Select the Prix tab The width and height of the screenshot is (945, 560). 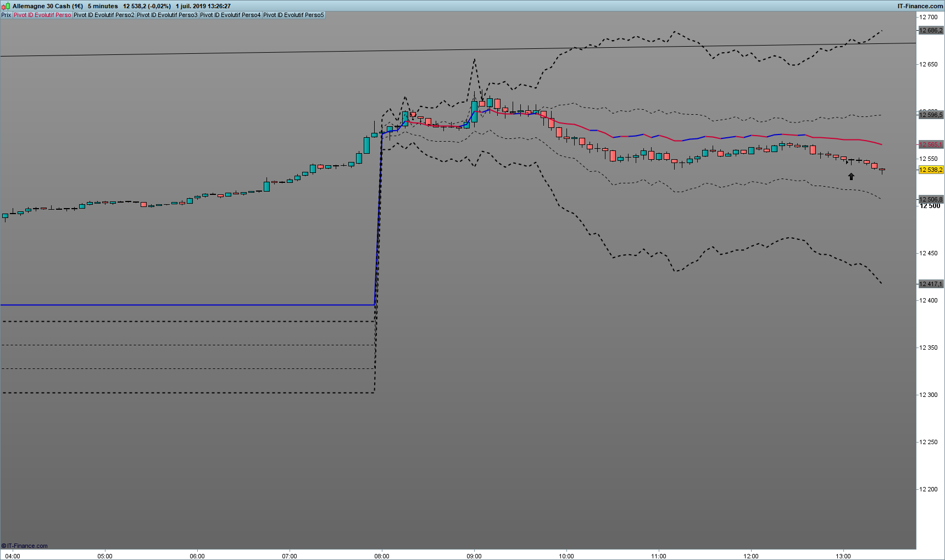pos(6,15)
